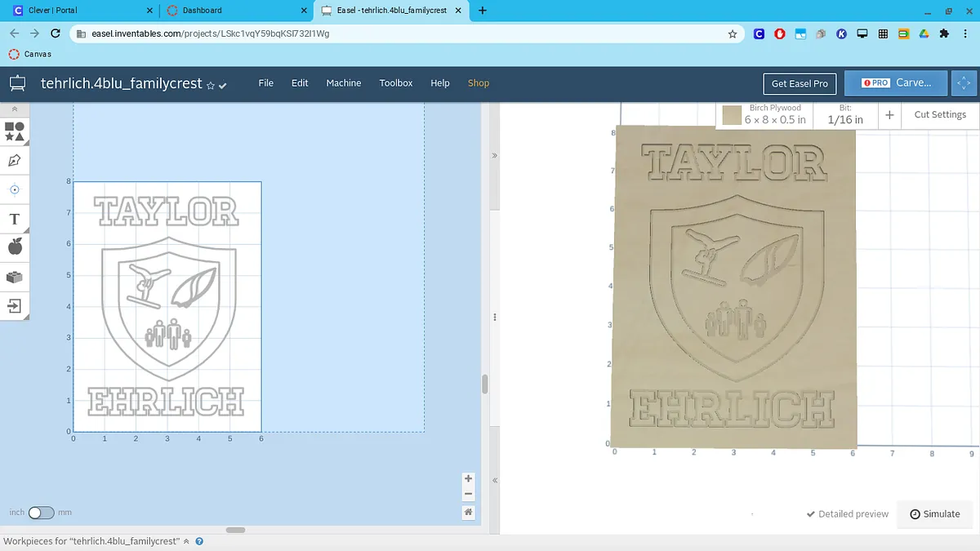The image size is (980, 551).
Task: Collapse the left toolbar with double chevron
Action: (x=15, y=109)
